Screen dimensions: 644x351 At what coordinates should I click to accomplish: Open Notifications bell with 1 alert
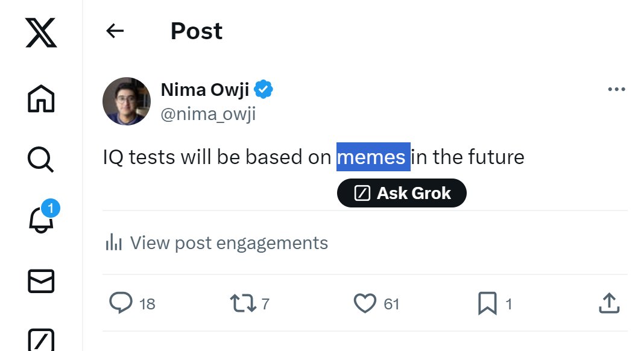point(41,220)
